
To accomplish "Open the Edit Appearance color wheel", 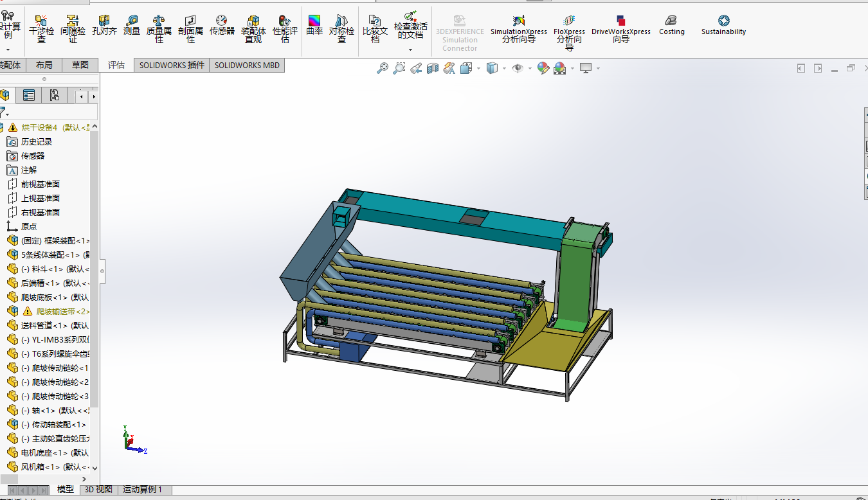I will [543, 68].
